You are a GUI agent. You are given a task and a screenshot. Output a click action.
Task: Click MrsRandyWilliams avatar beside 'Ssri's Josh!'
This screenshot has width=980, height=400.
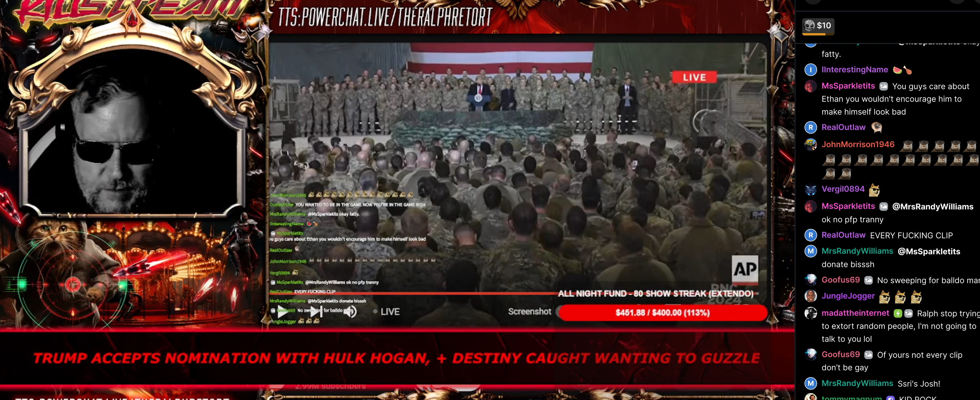point(811,384)
